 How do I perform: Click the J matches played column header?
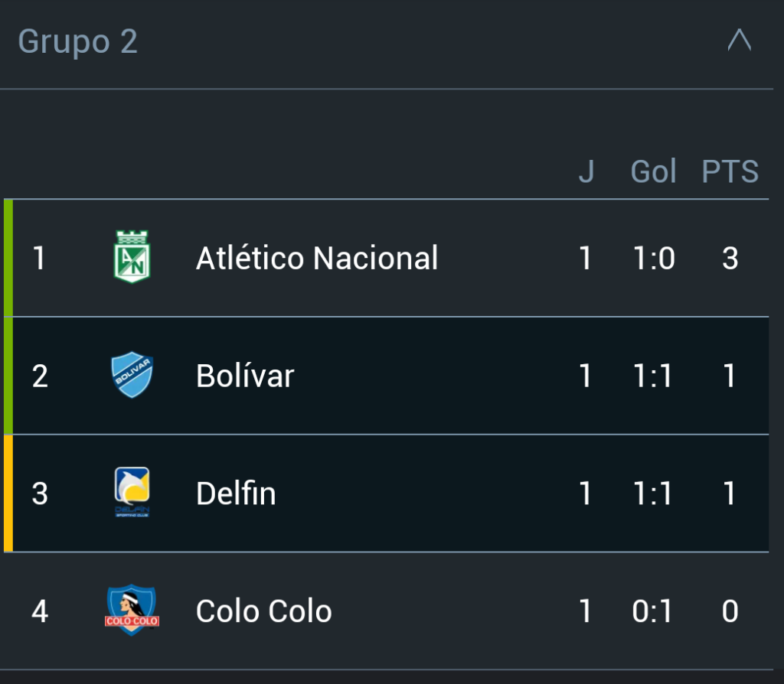586,171
